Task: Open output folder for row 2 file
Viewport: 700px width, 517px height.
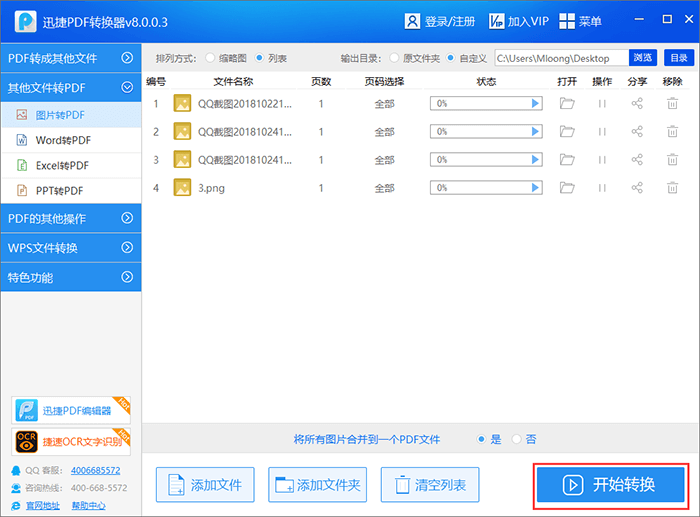Action: pyautogui.click(x=567, y=132)
